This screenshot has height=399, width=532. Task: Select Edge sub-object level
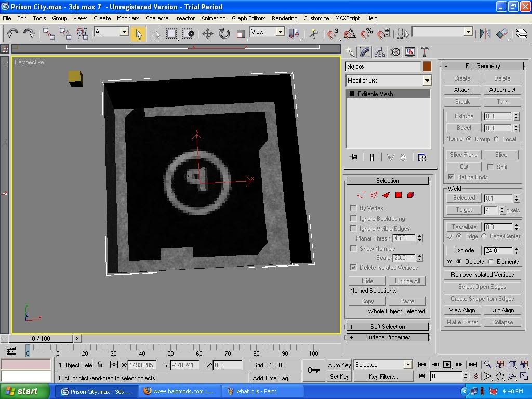[x=374, y=195]
